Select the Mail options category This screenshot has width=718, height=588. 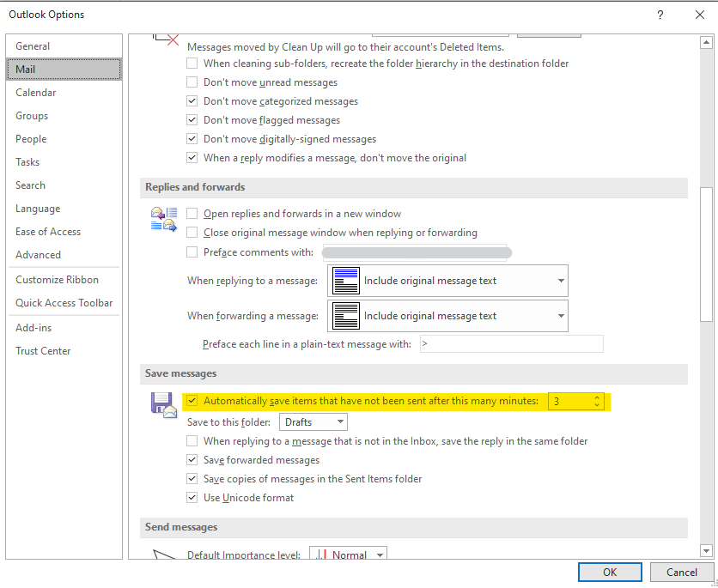click(x=64, y=69)
